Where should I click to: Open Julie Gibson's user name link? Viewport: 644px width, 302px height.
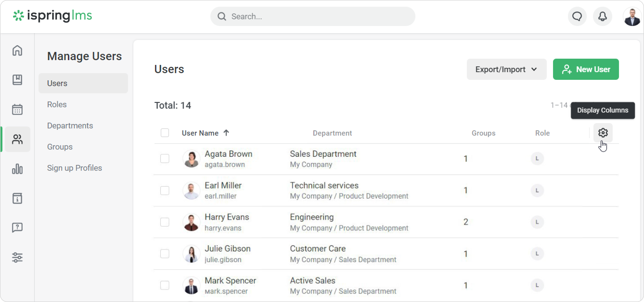(227, 249)
